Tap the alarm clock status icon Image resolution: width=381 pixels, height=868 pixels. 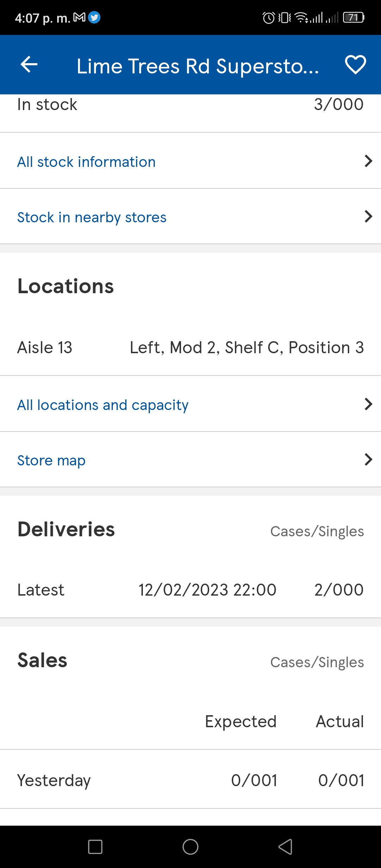point(269,17)
